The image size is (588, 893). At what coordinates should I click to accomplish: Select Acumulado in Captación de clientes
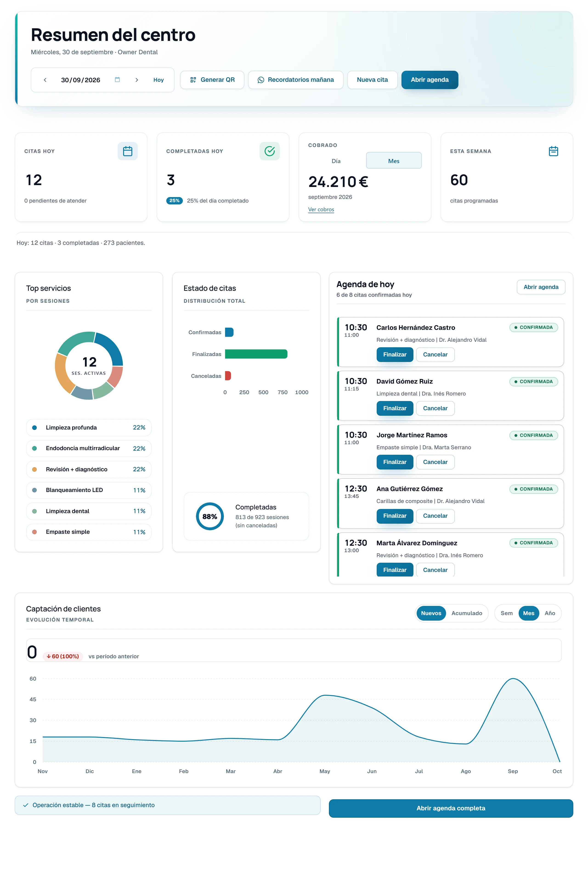466,613
